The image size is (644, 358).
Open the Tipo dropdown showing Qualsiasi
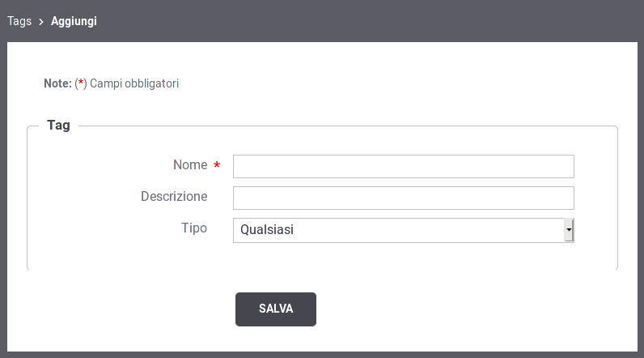(x=404, y=230)
